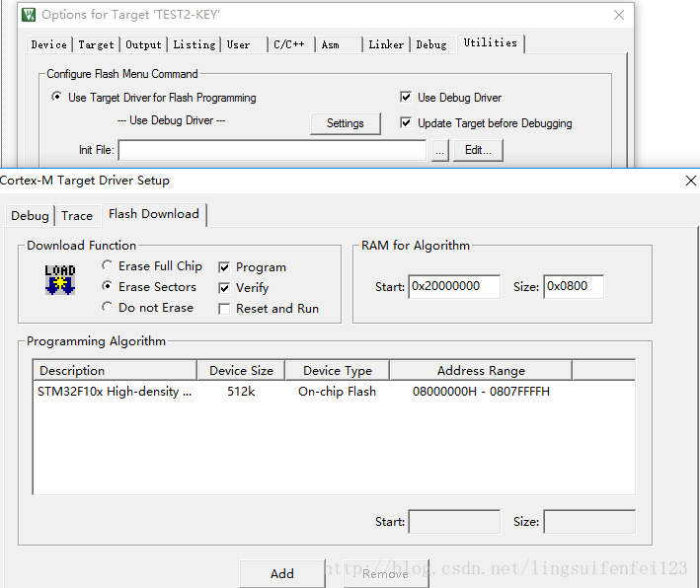Open the Device tab in Options window

click(49, 44)
